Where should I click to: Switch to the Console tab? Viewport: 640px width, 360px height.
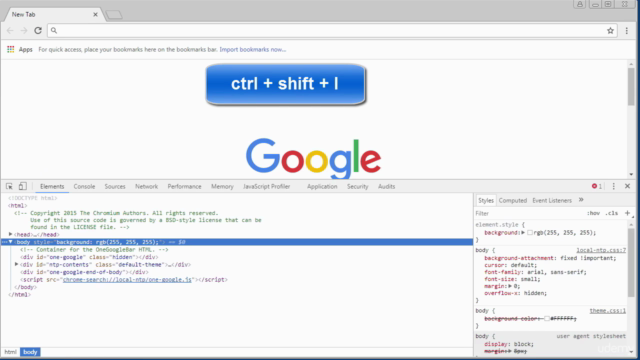(84, 187)
